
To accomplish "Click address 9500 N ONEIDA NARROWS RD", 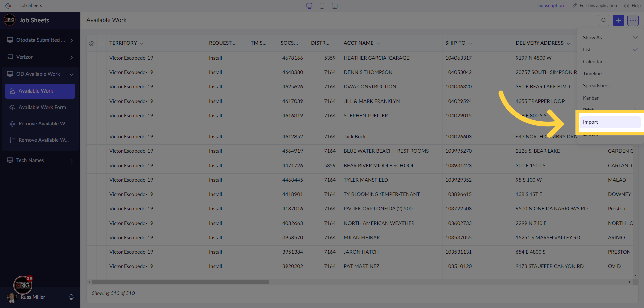I will point(551,209).
